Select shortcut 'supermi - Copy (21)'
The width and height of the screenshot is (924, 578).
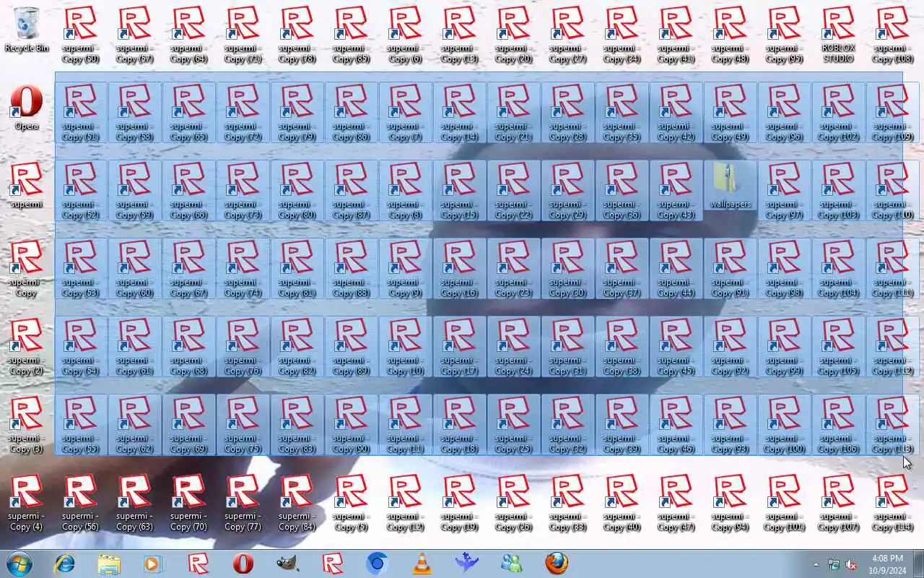[x=514, y=113]
